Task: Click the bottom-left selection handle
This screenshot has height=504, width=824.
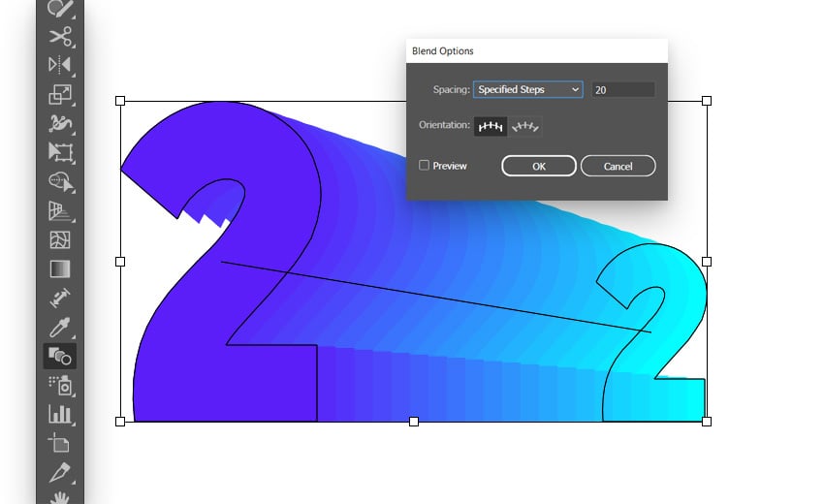Action: click(x=120, y=422)
